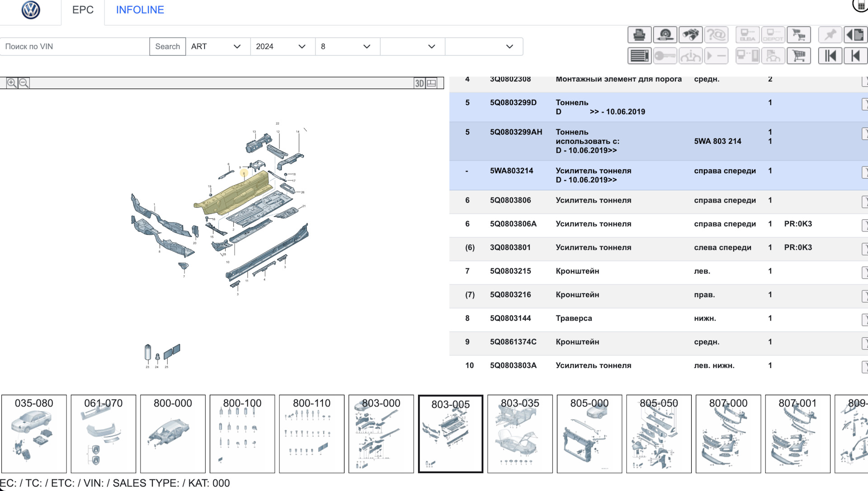
Task: Switch to the INFOLINE tab
Action: click(x=140, y=10)
